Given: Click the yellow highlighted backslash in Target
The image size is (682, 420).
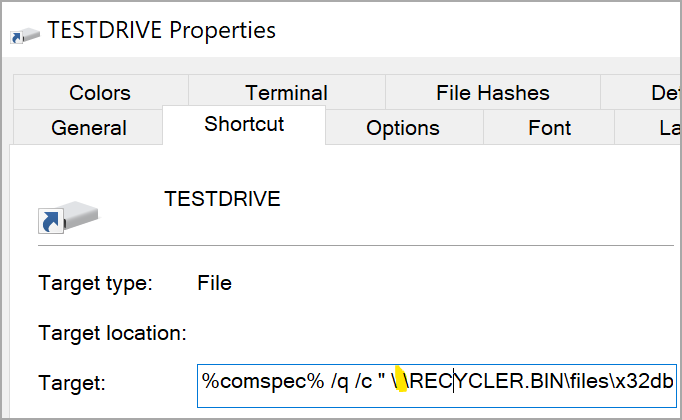Looking at the screenshot, I should pos(401,379).
